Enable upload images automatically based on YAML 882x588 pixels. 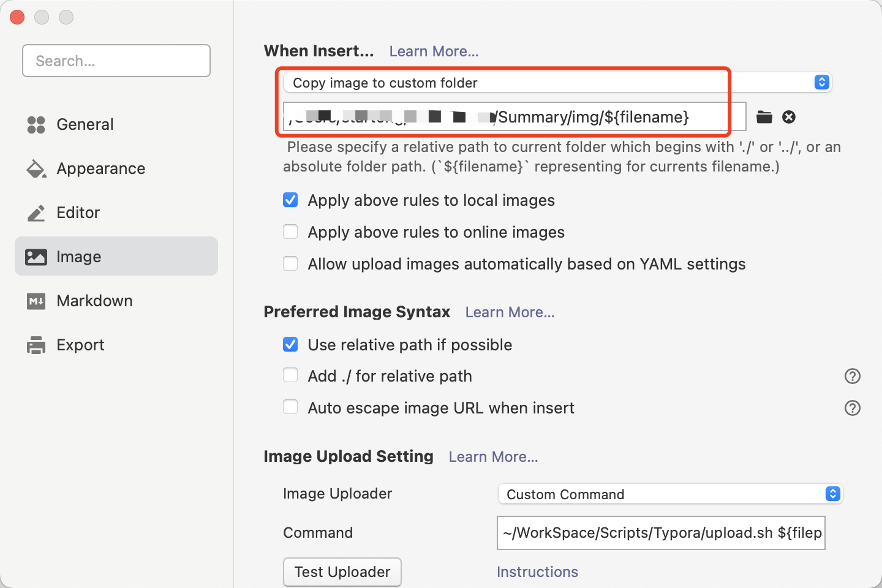[290, 264]
